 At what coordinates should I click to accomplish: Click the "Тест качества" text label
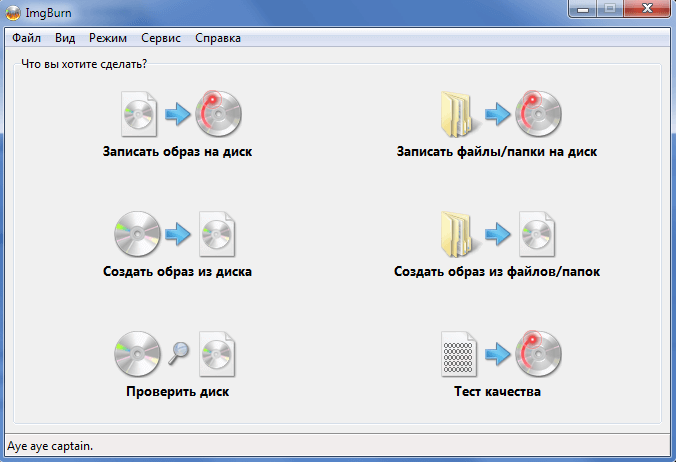tap(497, 392)
